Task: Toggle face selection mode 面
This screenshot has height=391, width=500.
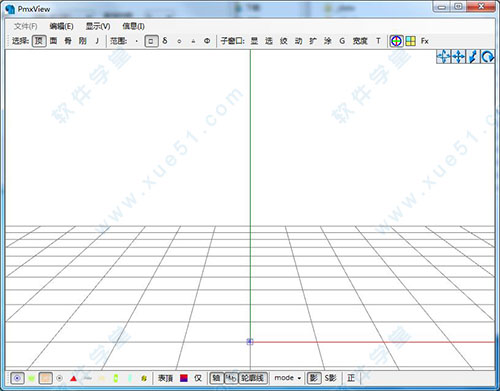Action: 53,41
